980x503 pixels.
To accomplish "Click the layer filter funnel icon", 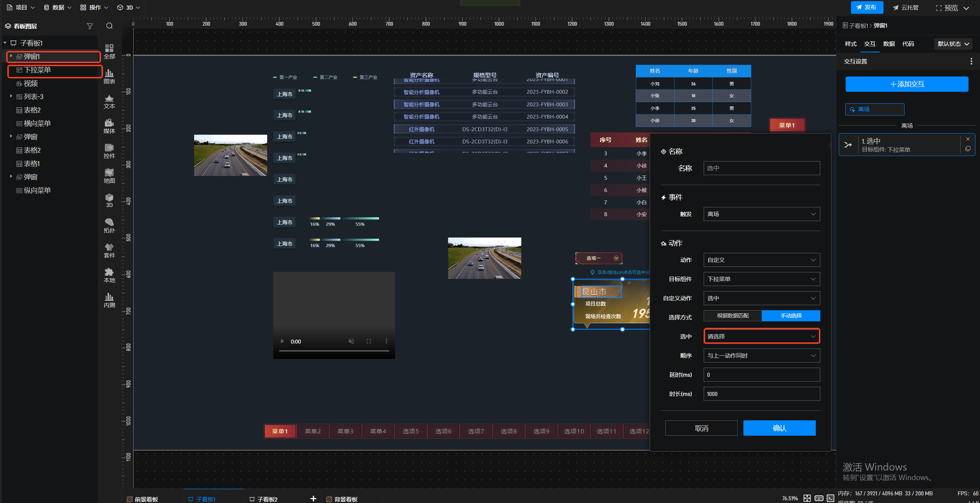I will [x=90, y=26].
